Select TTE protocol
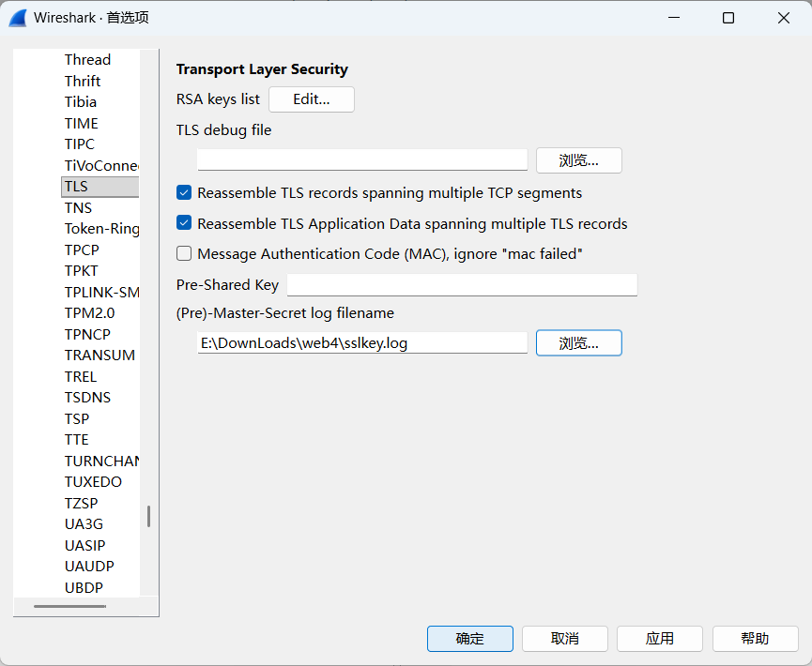 tap(76, 440)
